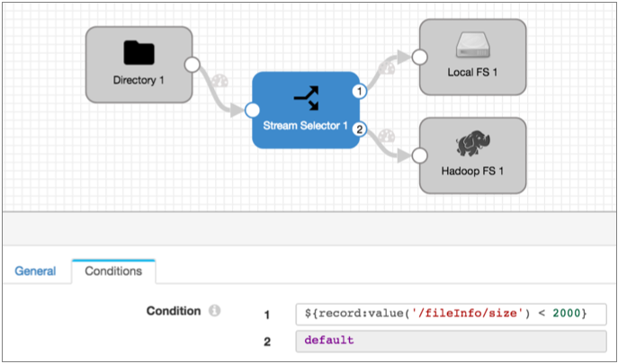
Task: Switch to the General tab
Action: pos(35,271)
